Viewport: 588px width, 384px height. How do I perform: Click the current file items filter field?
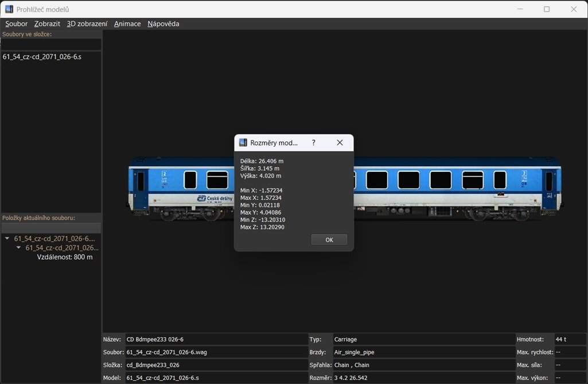[51, 228]
